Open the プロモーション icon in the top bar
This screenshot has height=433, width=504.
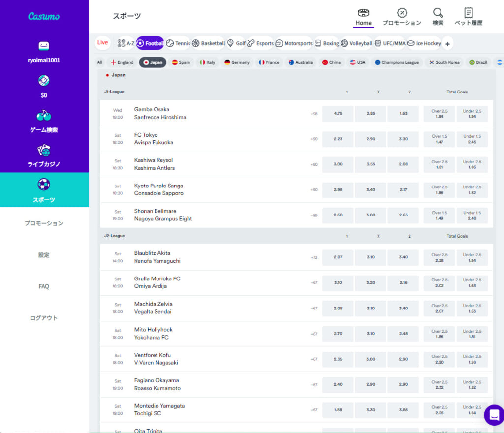point(402,17)
